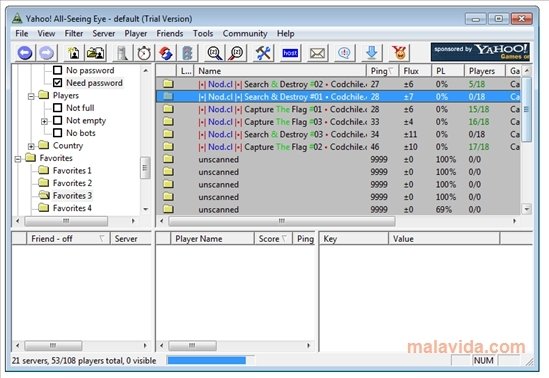Click the blue download arrow icon

[x=371, y=53]
